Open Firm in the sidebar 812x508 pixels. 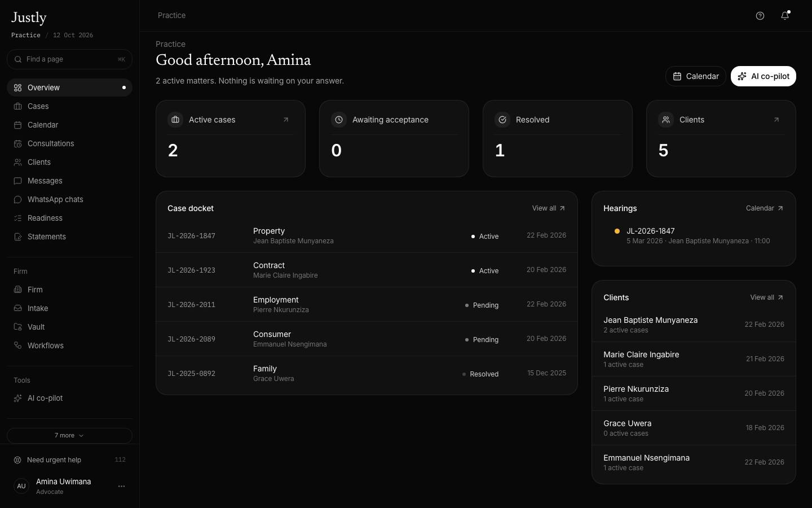[69, 290]
